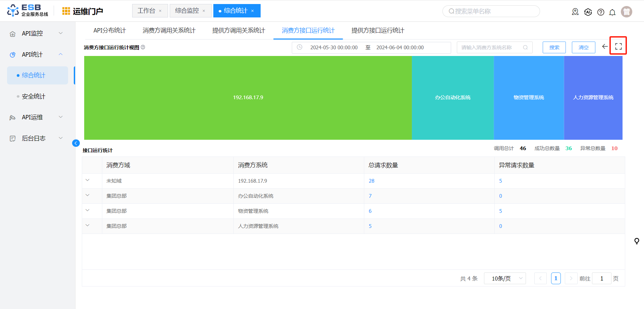The image size is (644, 309).
Task: Click the green 192.168.17.9 treemap block
Action: click(x=248, y=98)
